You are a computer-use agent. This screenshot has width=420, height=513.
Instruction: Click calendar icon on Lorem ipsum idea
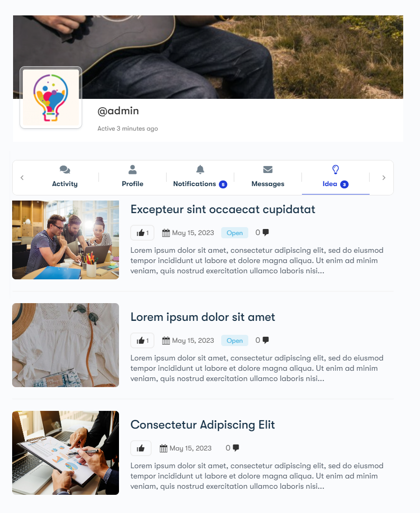166,340
